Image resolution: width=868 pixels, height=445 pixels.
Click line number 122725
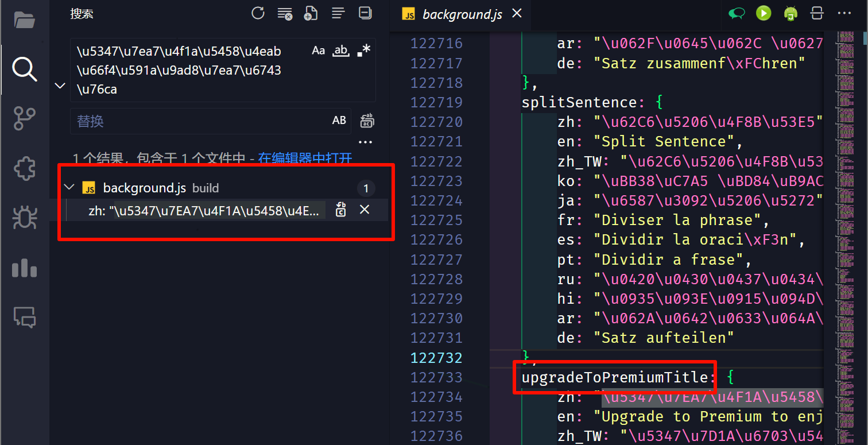(x=436, y=220)
